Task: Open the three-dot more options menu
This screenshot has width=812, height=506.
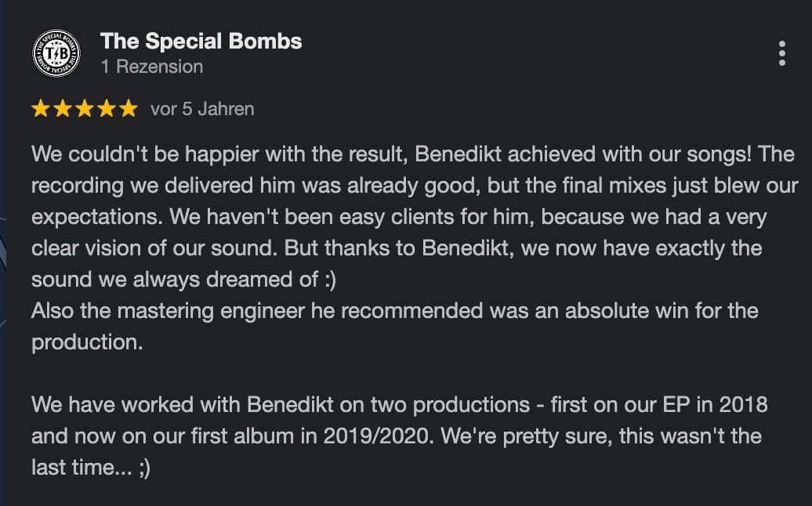Action: (781, 53)
